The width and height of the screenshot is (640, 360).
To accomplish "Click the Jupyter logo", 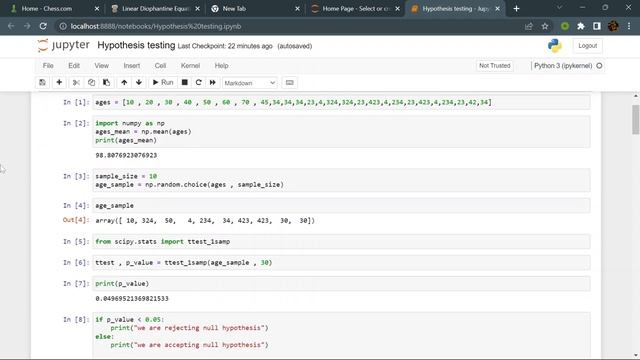I will point(64,45).
